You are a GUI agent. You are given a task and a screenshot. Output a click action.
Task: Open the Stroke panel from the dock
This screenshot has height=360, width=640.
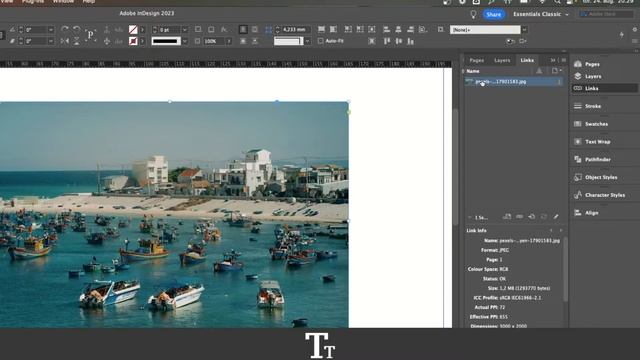click(587, 106)
